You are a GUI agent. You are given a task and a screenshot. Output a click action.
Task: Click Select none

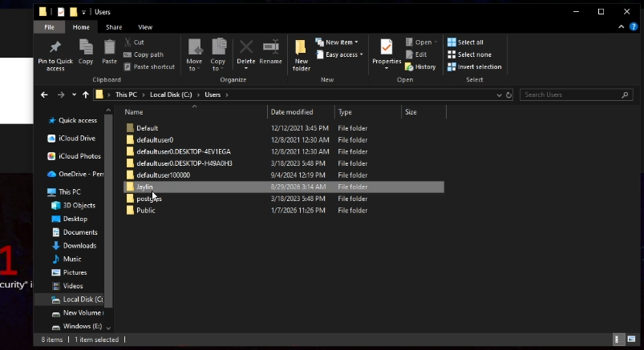469,54
